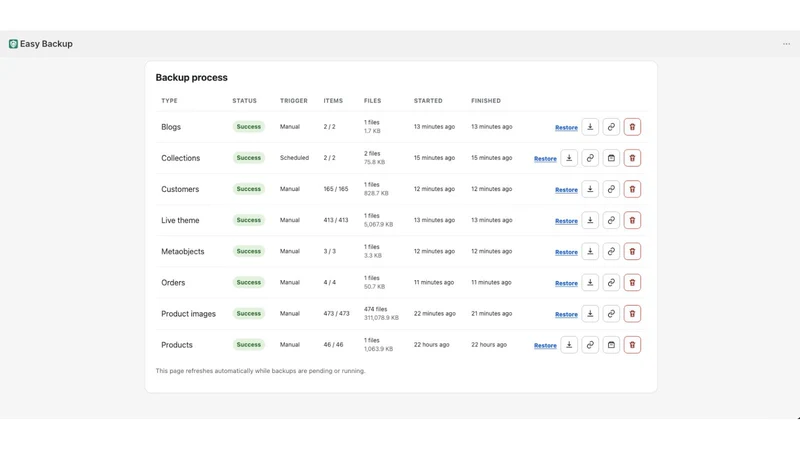This screenshot has width=800, height=450.
Task: Download the Products backup
Action: (x=569, y=345)
